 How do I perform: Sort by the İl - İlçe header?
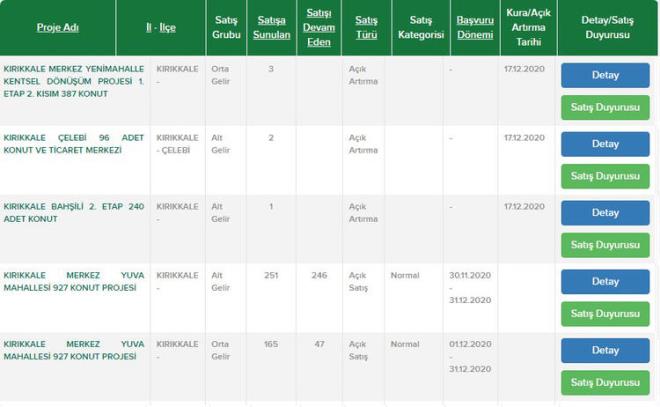click(x=160, y=27)
